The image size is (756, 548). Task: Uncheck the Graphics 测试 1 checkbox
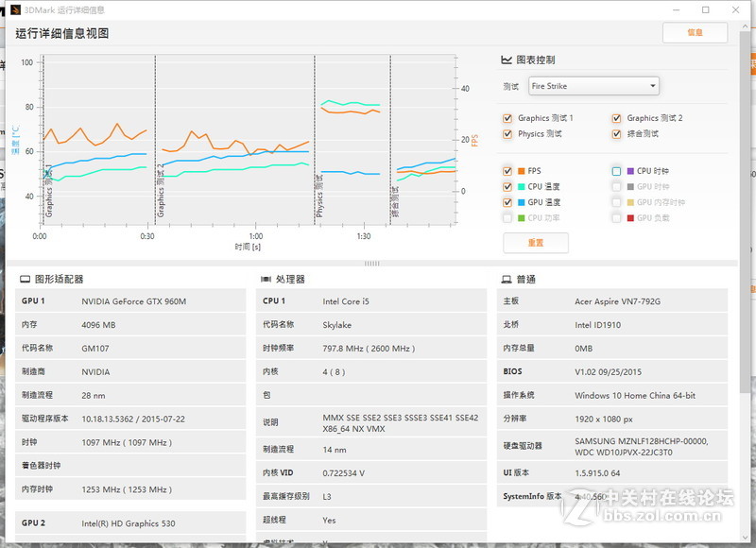(x=507, y=118)
